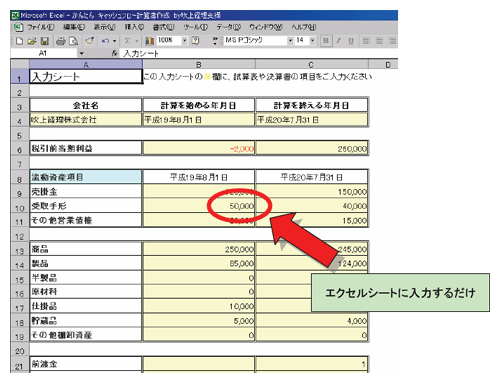500x383 pixels.
Task: Click the New workbook icon
Action: [19, 41]
